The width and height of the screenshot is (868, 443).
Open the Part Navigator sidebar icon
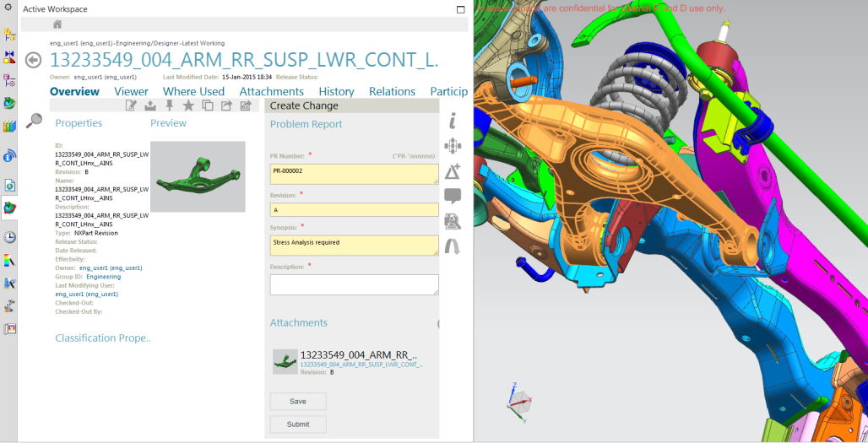coord(9,81)
